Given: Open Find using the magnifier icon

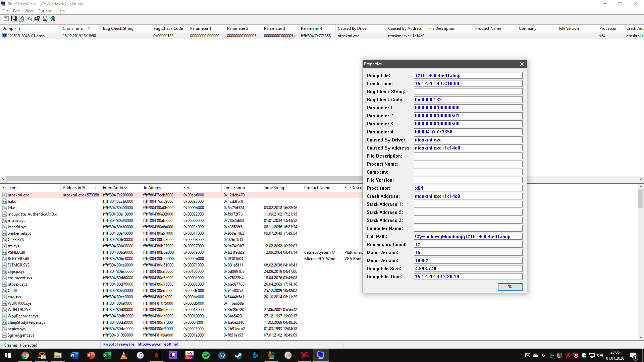Looking at the screenshot, I should tap(45, 19).
